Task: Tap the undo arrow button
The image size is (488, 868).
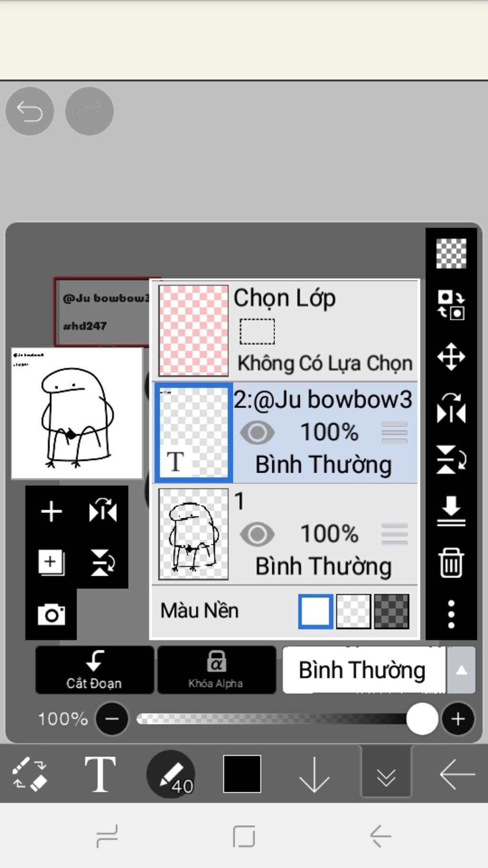Action: tap(30, 111)
